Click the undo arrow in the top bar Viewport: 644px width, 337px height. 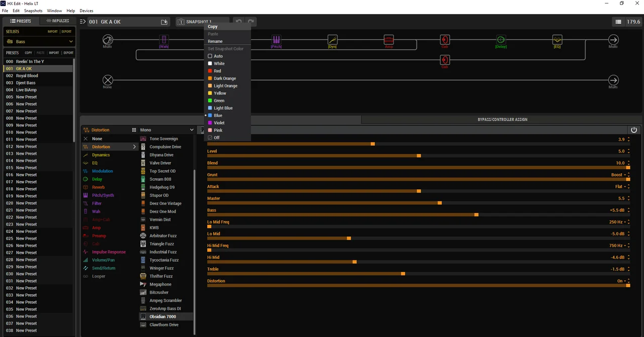(x=238, y=22)
